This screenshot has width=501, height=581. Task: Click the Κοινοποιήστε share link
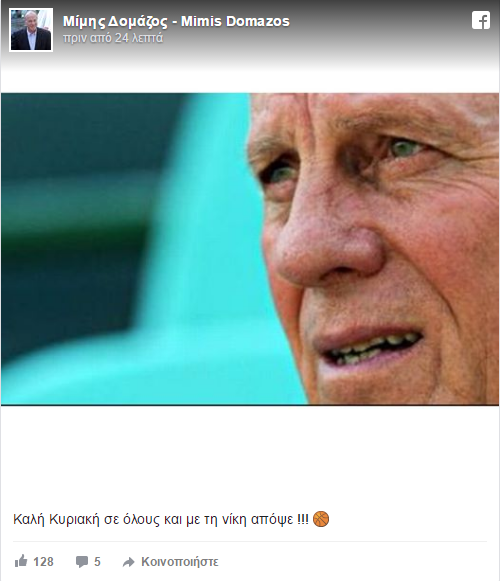[x=180, y=562]
